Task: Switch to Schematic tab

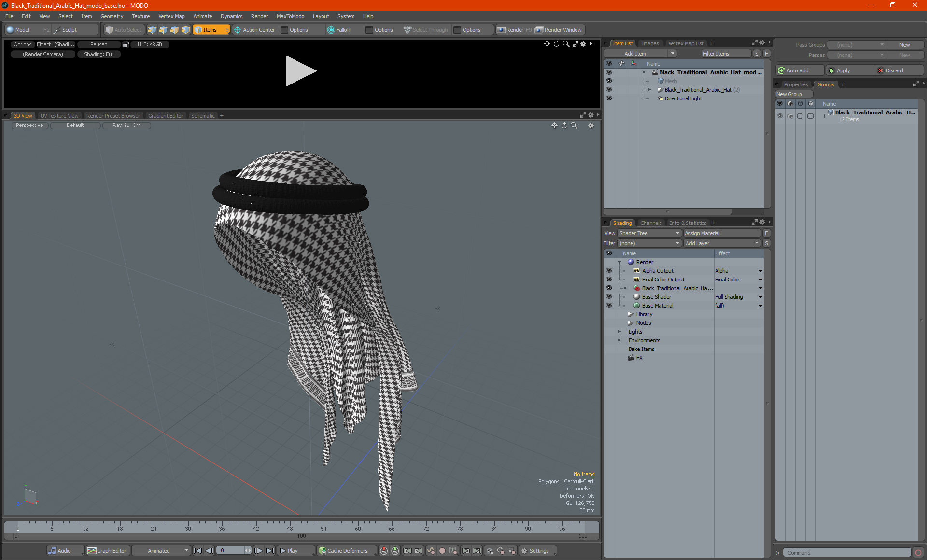Action: [x=203, y=116]
